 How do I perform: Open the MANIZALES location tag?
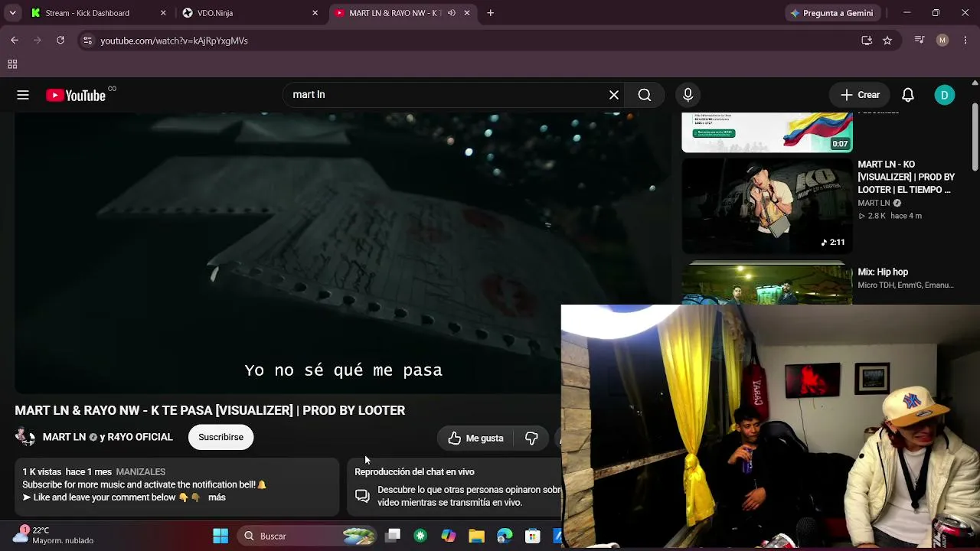(140, 472)
